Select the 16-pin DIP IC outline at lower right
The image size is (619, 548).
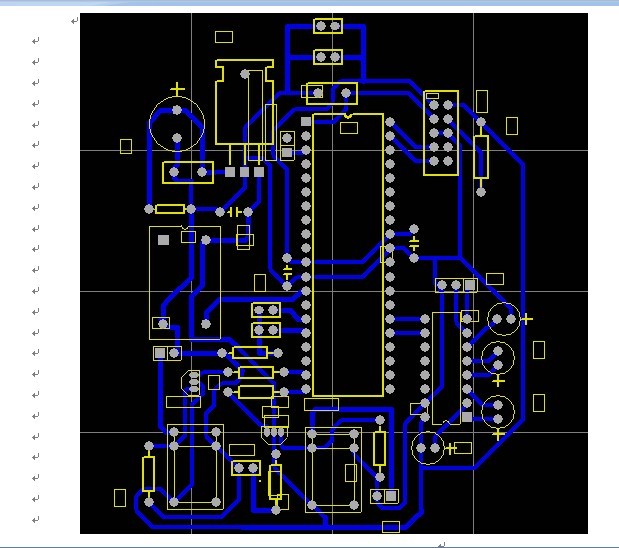[x=446, y=368]
